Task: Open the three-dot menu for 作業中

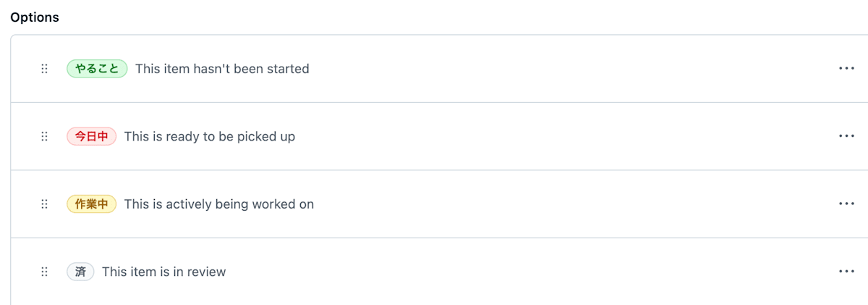Action: (x=846, y=204)
